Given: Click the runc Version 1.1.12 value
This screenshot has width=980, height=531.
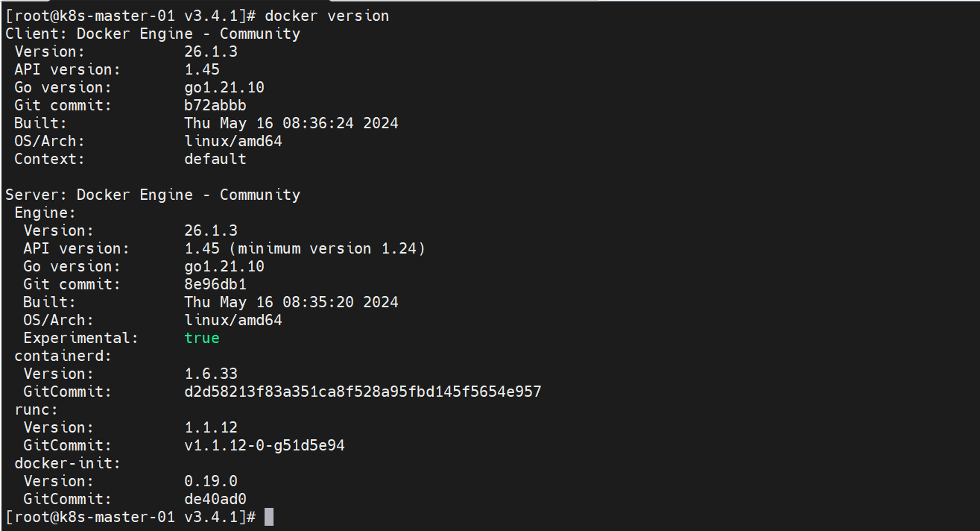Looking at the screenshot, I should point(211,427).
